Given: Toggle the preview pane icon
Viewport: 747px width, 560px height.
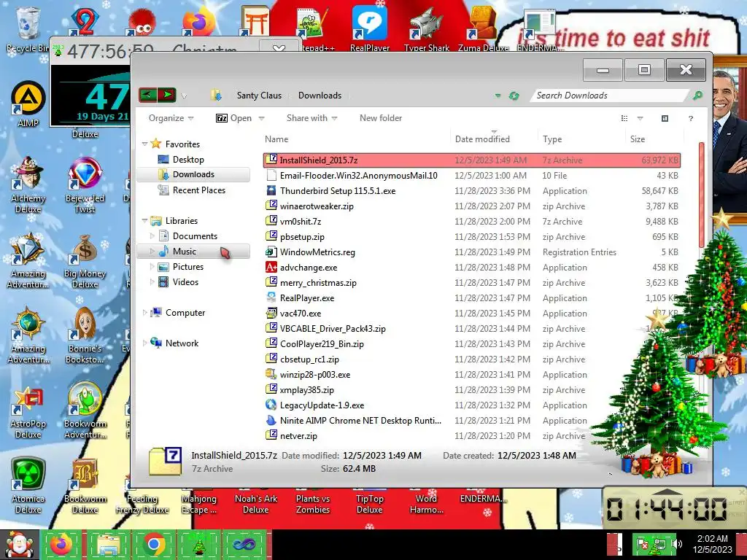Looking at the screenshot, I should pyautogui.click(x=665, y=119).
